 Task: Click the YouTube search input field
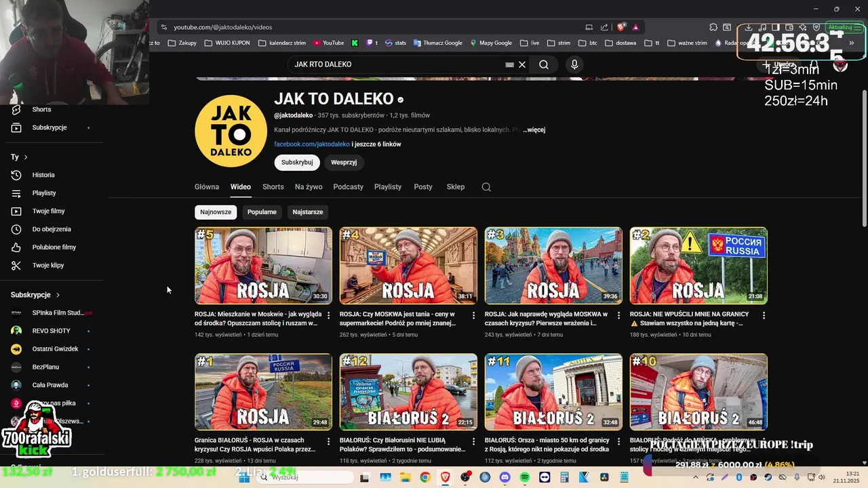click(397, 64)
